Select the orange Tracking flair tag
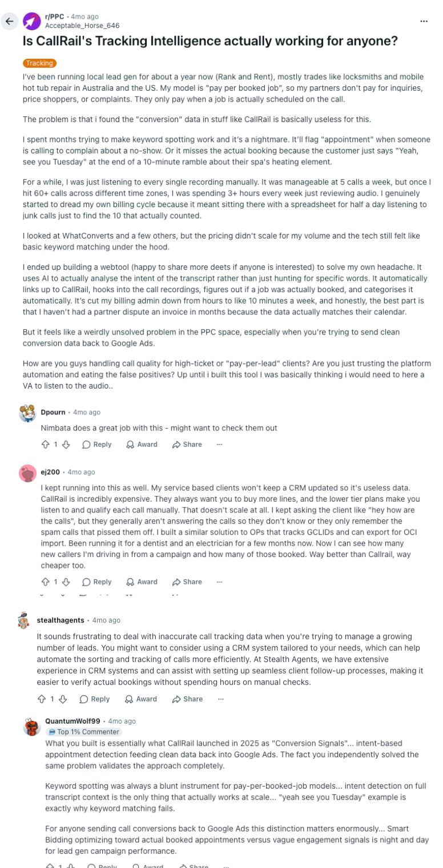This screenshot has width=443, height=868. coord(40,63)
